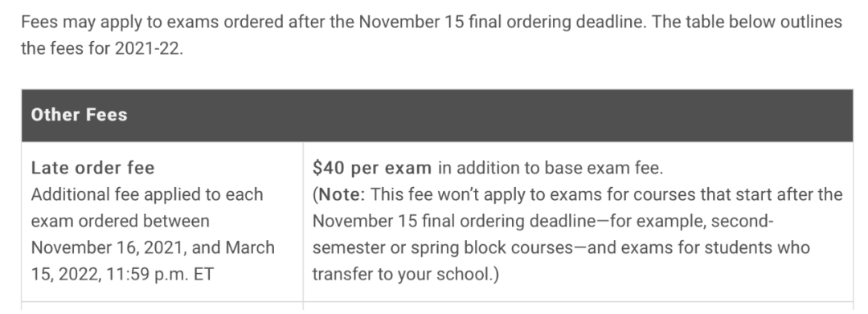Click 'the fees for' at paragraph's second line
The image size is (868, 314).
(65, 48)
